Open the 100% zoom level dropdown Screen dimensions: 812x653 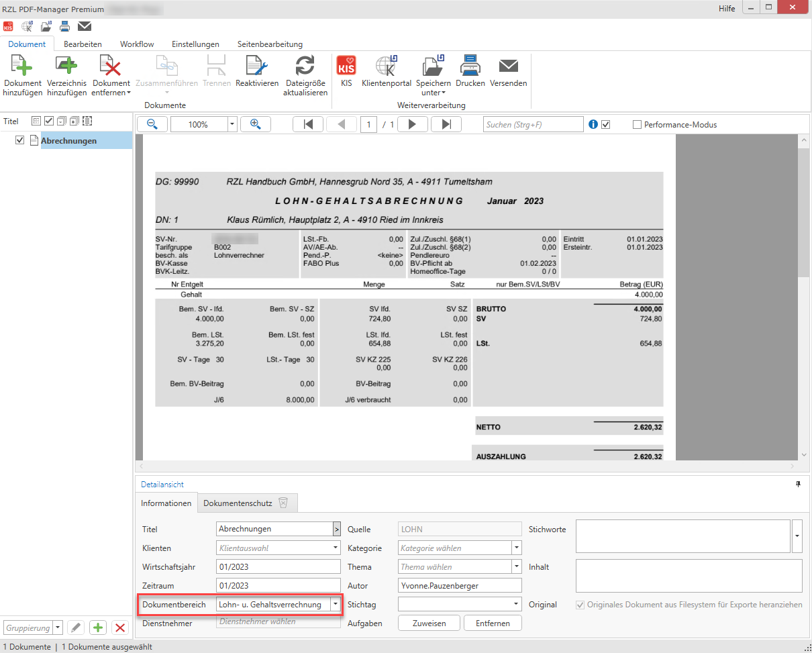232,124
